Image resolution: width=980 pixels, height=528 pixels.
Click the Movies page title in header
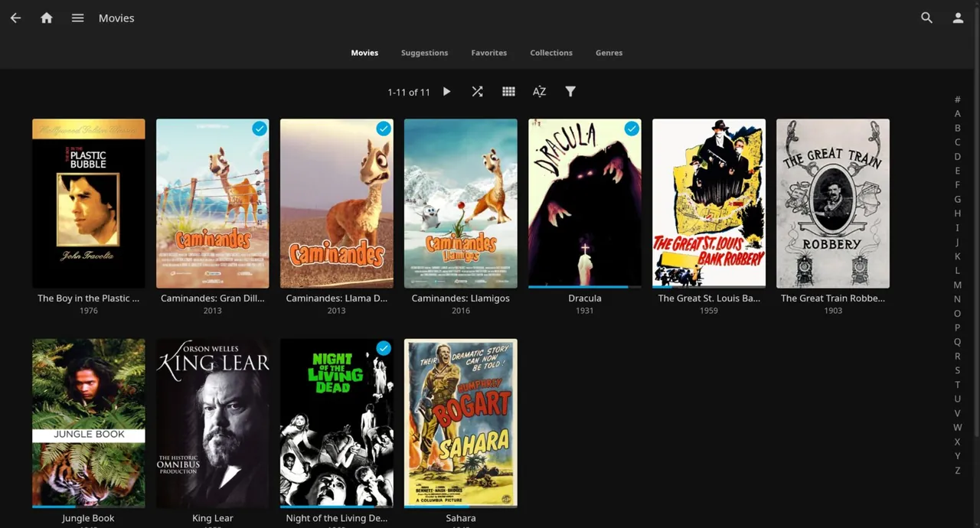116,18
